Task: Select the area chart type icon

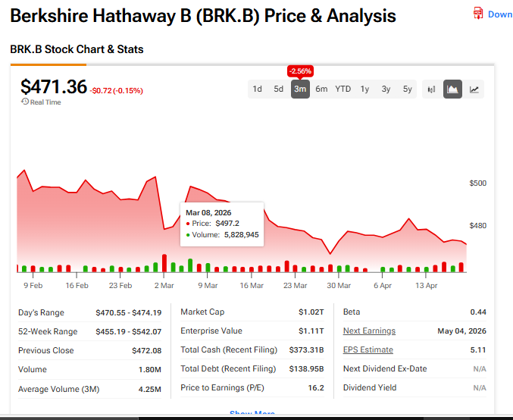Action: 452,89
